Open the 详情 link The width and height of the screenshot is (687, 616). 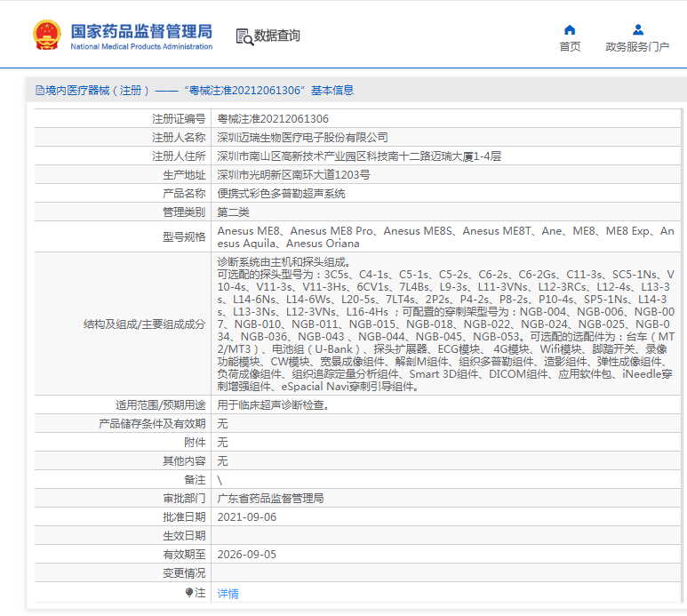[228, 594]
